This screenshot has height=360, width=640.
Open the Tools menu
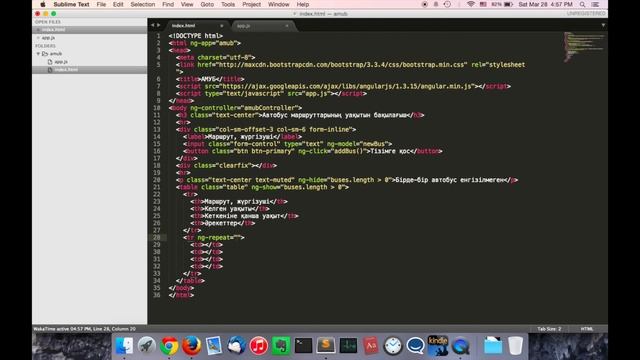click(x=228, y=4)
